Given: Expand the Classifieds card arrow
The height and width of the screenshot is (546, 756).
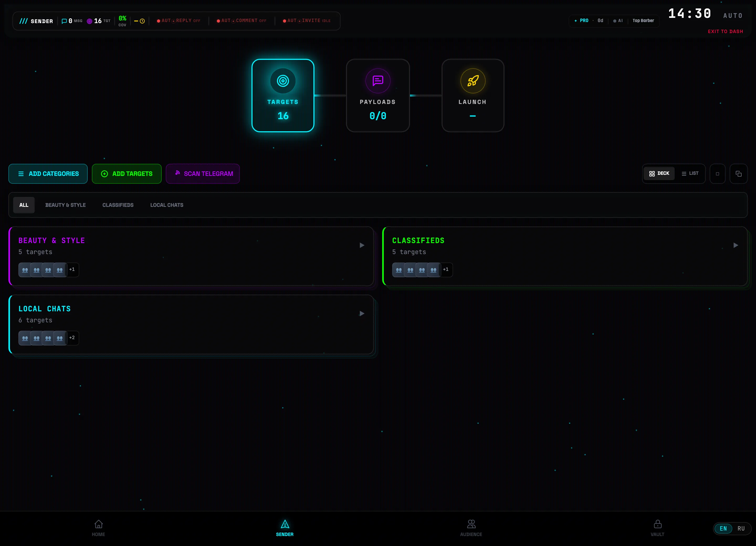Looking at the screenshot, I should click(735, 245).
